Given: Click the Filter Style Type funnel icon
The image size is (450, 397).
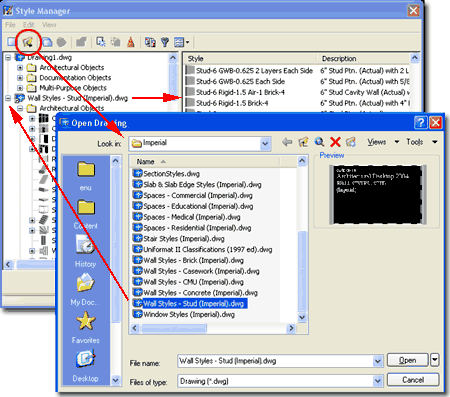Looking at the screenshot, I should pyautogui.click(x=165, y=42).
